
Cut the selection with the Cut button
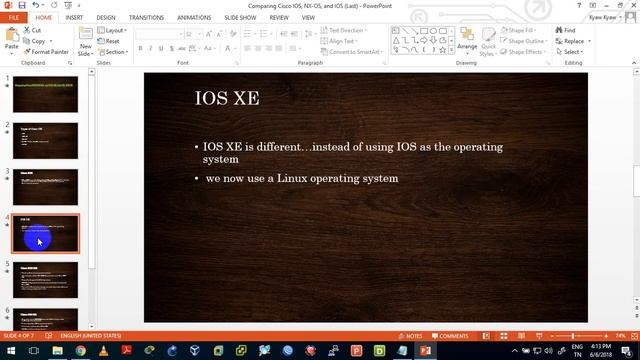pyautogui.click(x=32, y=30)
